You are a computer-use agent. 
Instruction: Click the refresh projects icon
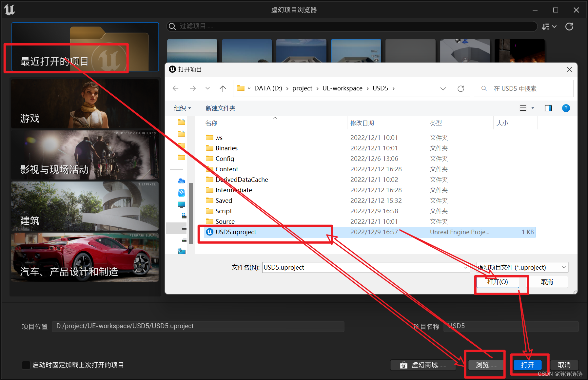tap(569, 27)
